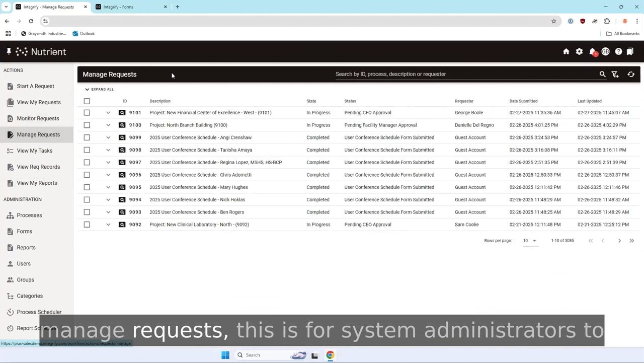Check the box for request 9092
This screenshot has width=644, height=363.
click(87, 225)
